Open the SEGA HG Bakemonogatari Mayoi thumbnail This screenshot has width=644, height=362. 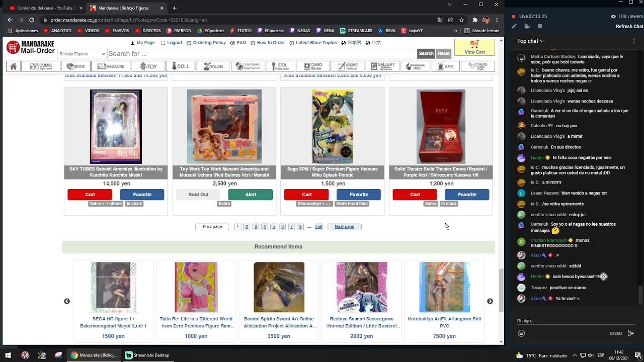point(113,287)
